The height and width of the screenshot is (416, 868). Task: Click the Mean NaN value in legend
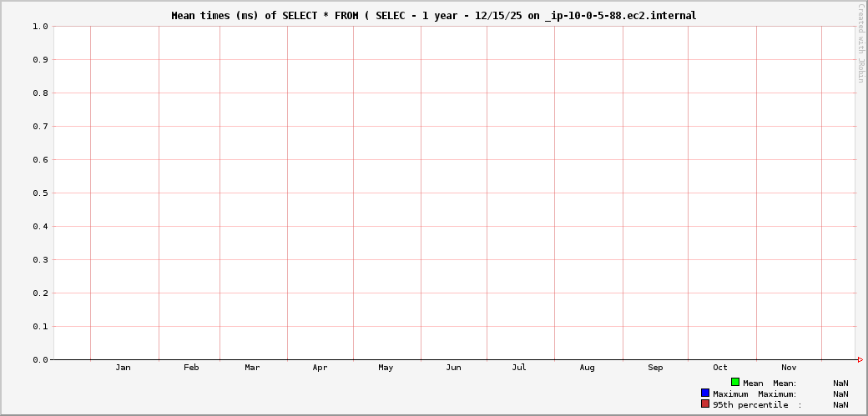(x=840, y=383)
